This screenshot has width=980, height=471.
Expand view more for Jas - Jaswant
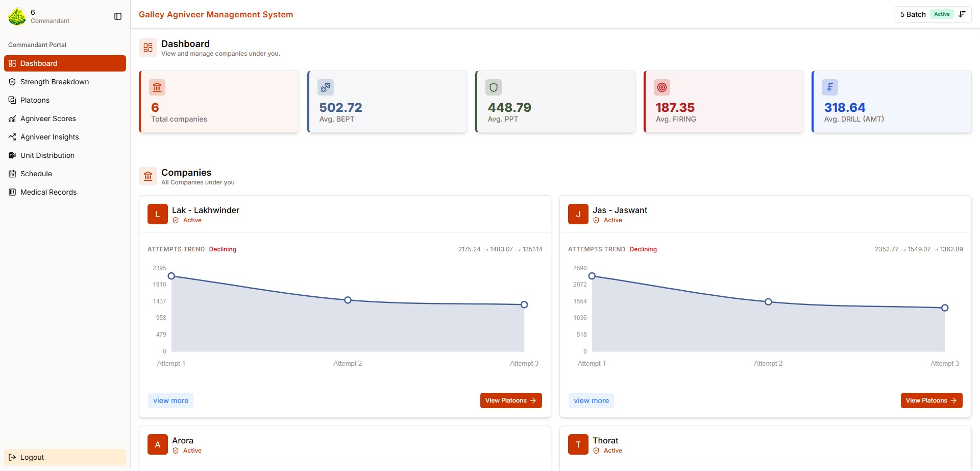(x=591, y=401)
